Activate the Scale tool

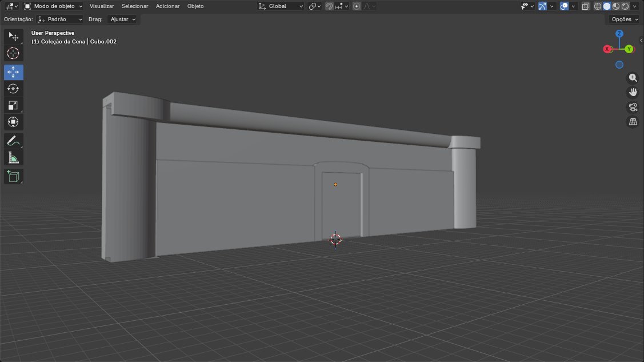point(13,105)
